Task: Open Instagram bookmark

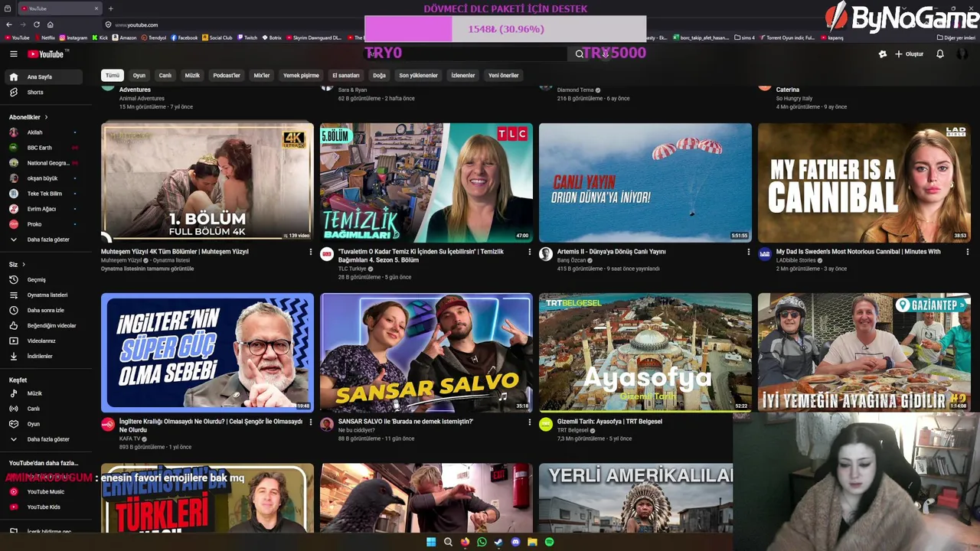Action: point(73,37)
